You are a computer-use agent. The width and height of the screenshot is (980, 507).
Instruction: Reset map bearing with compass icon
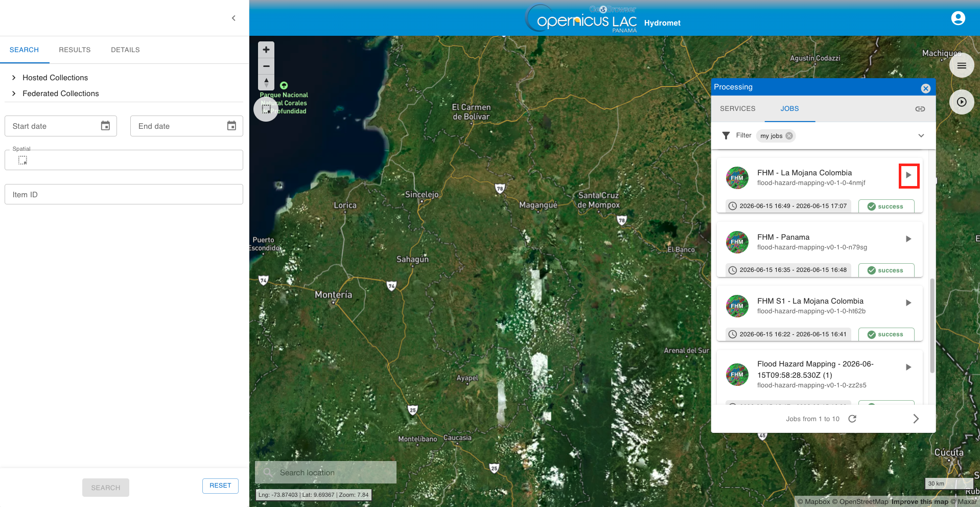[266, 82]
